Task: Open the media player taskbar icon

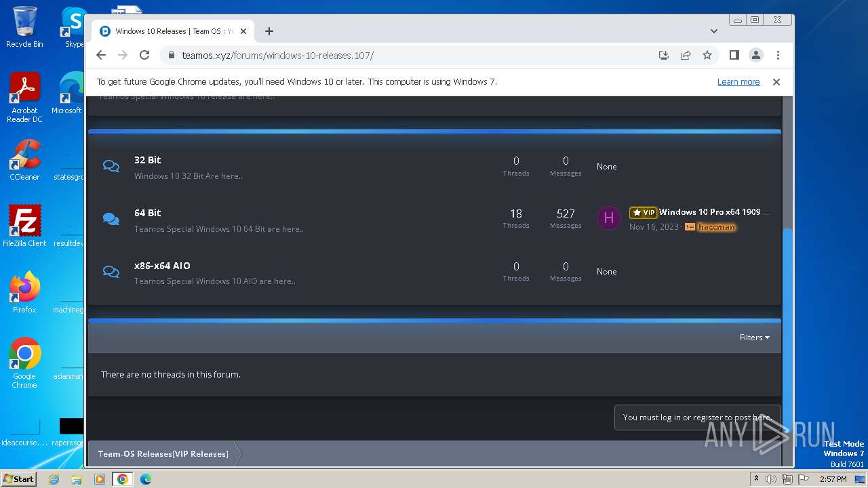Action: [x=100, y=479]
